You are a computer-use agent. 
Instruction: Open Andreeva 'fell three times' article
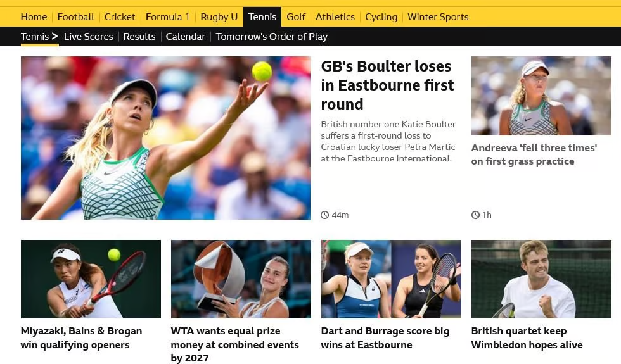coord(534,154)
